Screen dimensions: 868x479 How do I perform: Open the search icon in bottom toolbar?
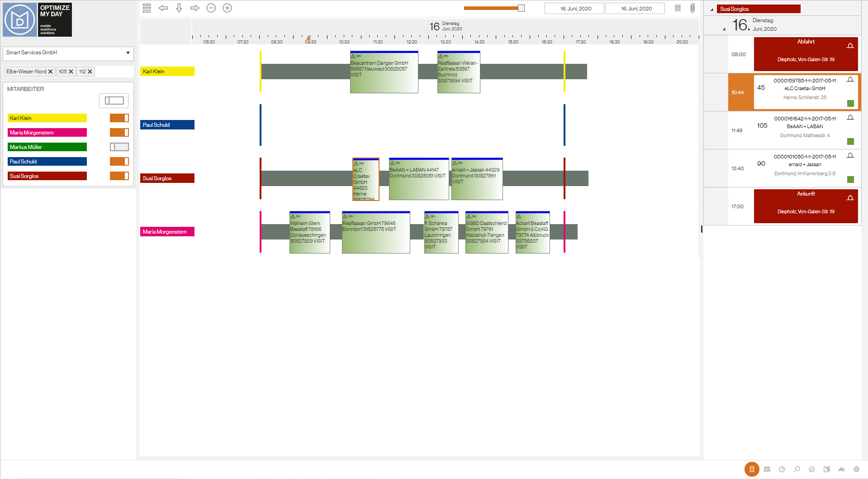(797, 469)
